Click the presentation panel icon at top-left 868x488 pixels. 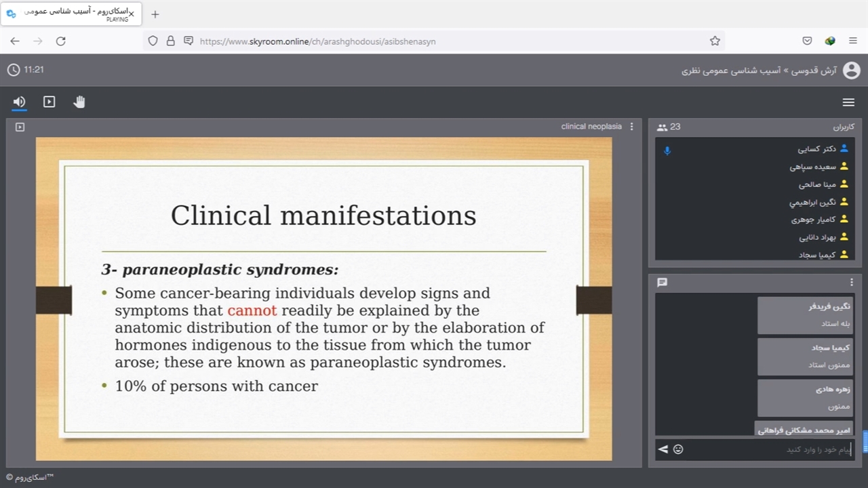pos(20,127)
